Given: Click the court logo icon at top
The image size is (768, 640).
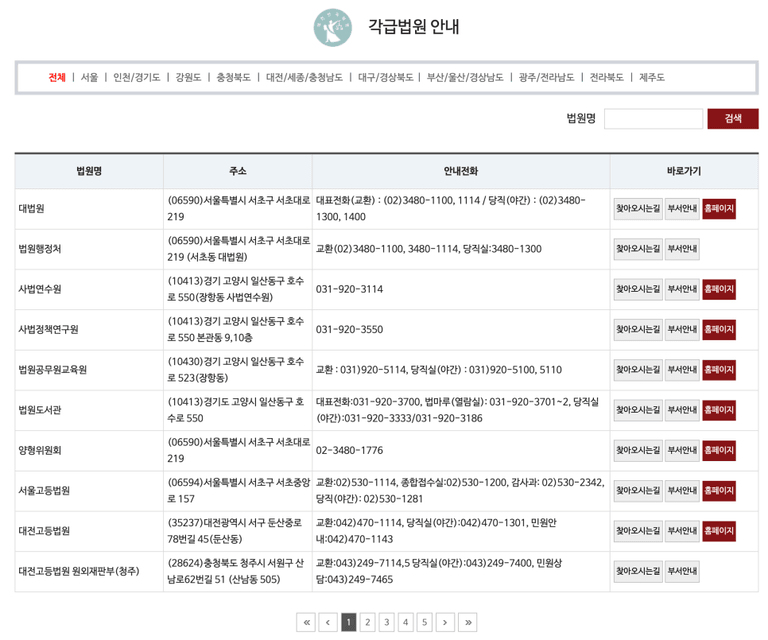Looking at the screenshot, I should click(332, 27).
